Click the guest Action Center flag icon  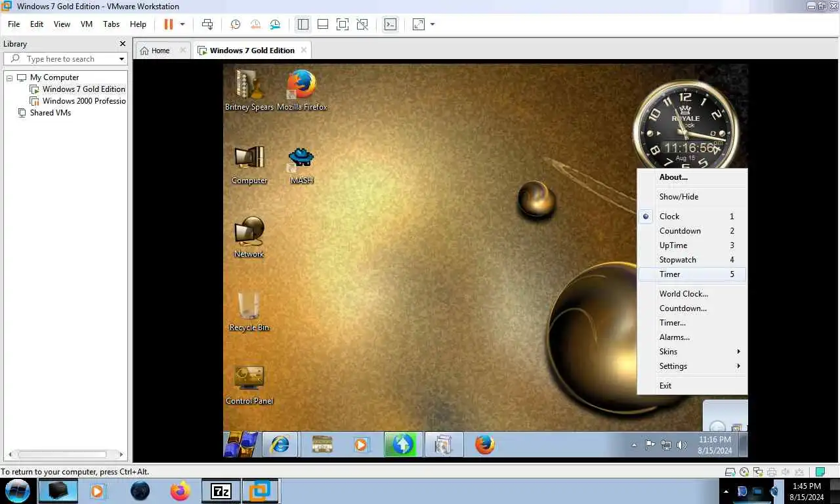tap(650, 445)
